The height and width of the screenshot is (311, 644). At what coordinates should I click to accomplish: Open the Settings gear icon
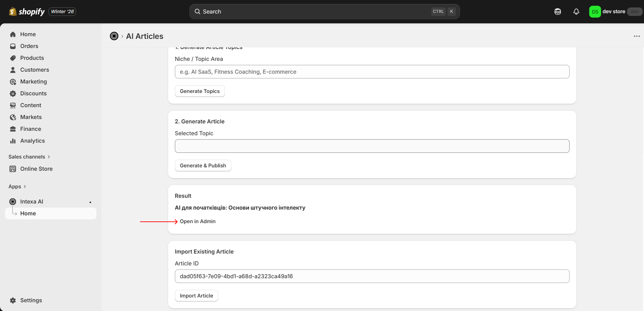coord(13,301)
